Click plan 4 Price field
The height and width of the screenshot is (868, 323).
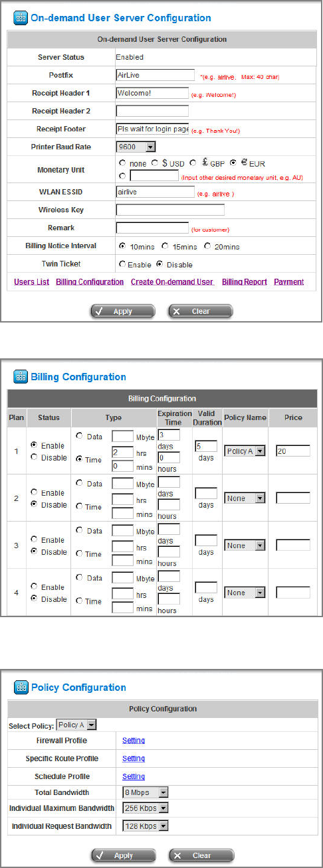point(293,593)
